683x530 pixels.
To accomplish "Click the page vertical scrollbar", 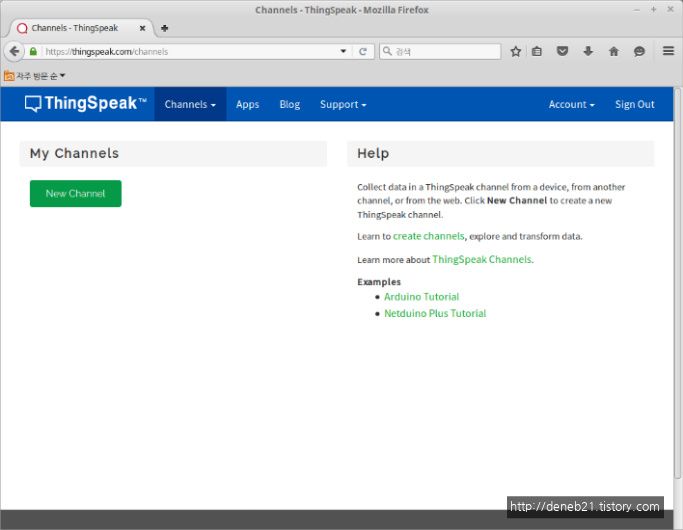I will pos(677,283).
